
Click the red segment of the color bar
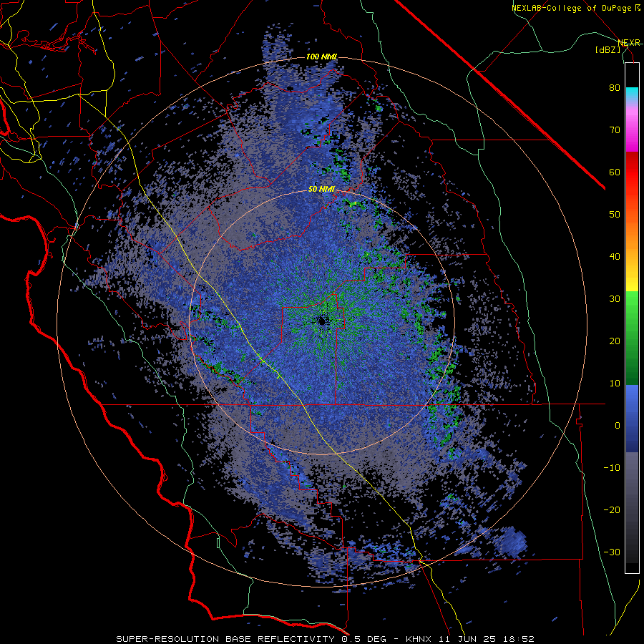pyautogui.click(x=632, y=172)
